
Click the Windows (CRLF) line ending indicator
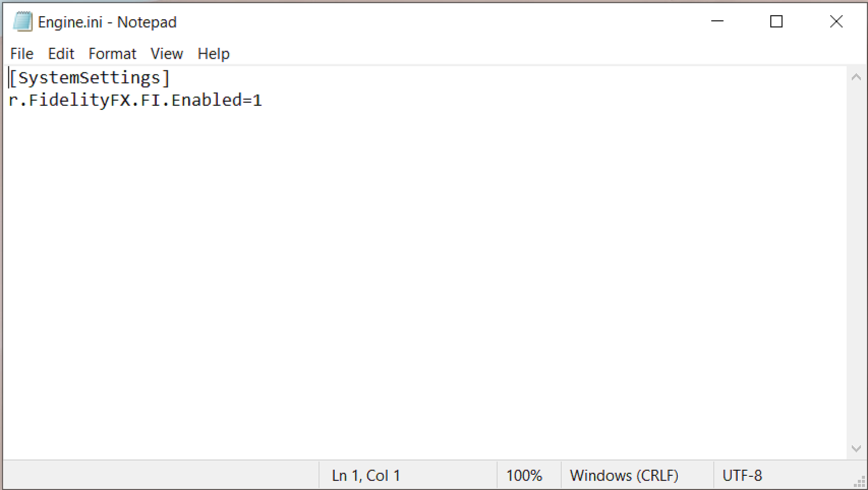tap(624, 476)
